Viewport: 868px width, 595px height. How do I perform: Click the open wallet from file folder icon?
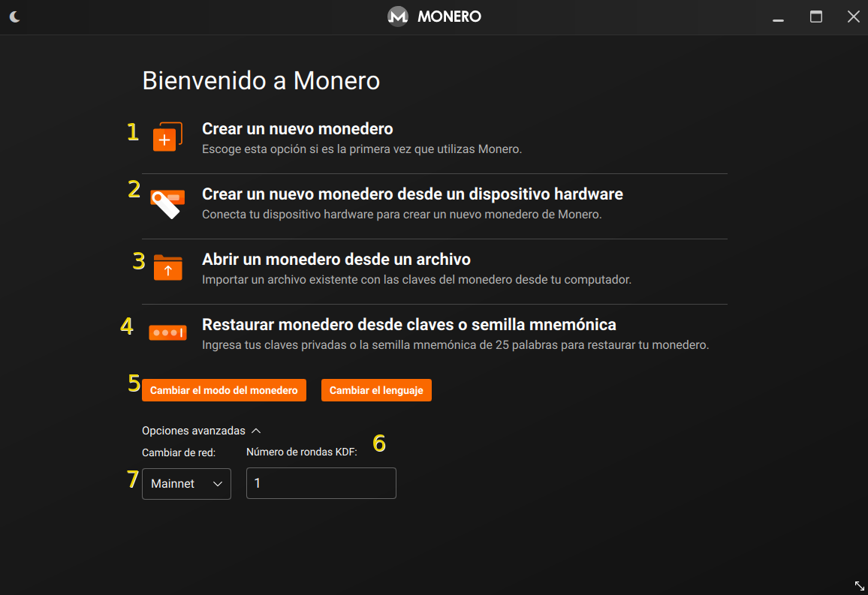click(167, 268)
